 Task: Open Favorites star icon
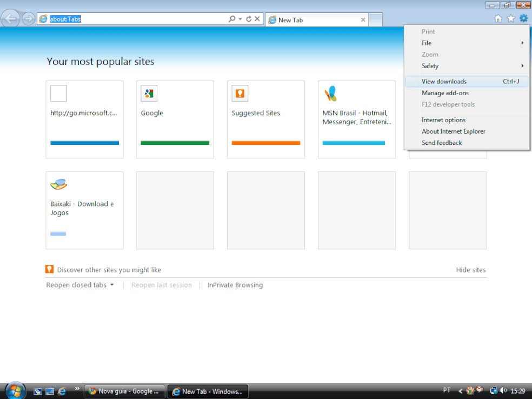tap(510, 19)
